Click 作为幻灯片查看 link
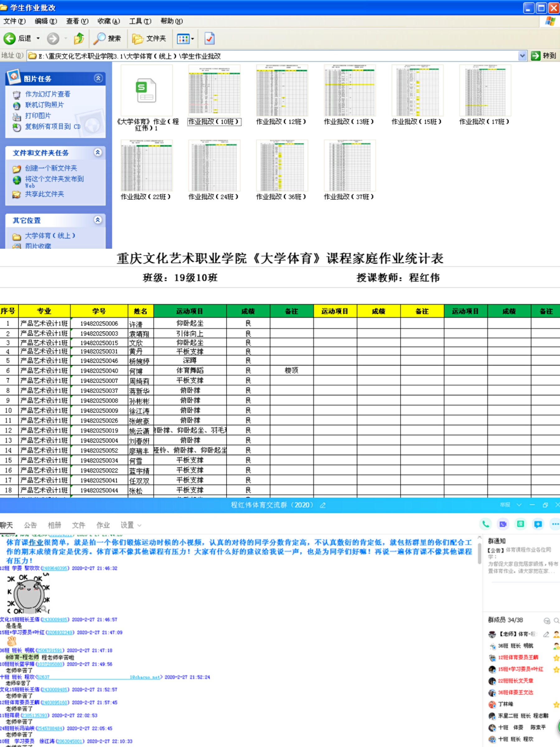Screen dimensions: 560x747 48,94
